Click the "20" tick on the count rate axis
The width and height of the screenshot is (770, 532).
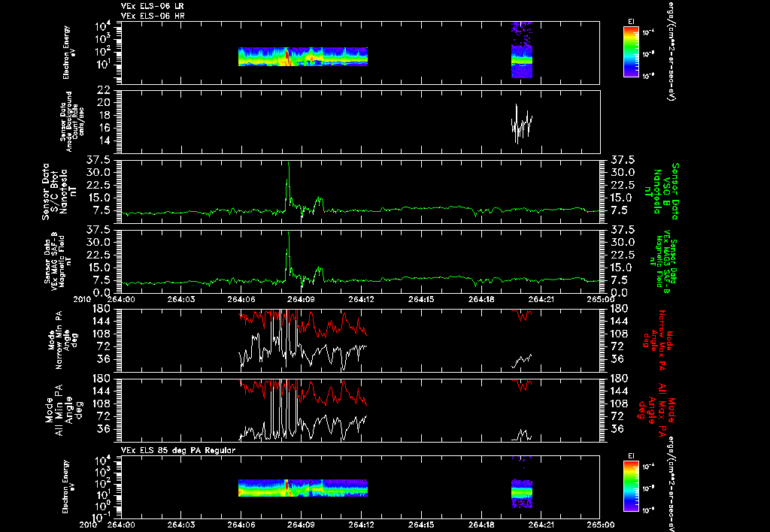pyautogui.click(x=103, y=103)
